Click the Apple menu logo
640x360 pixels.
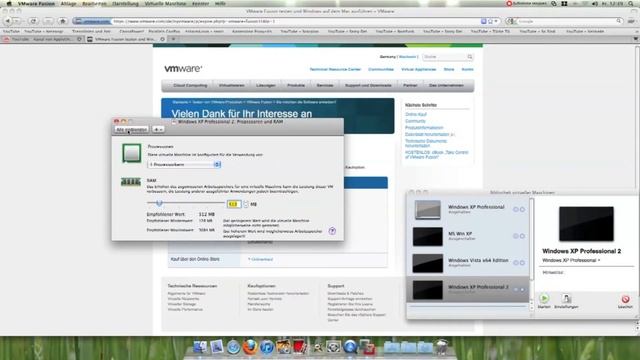[9, 3]
